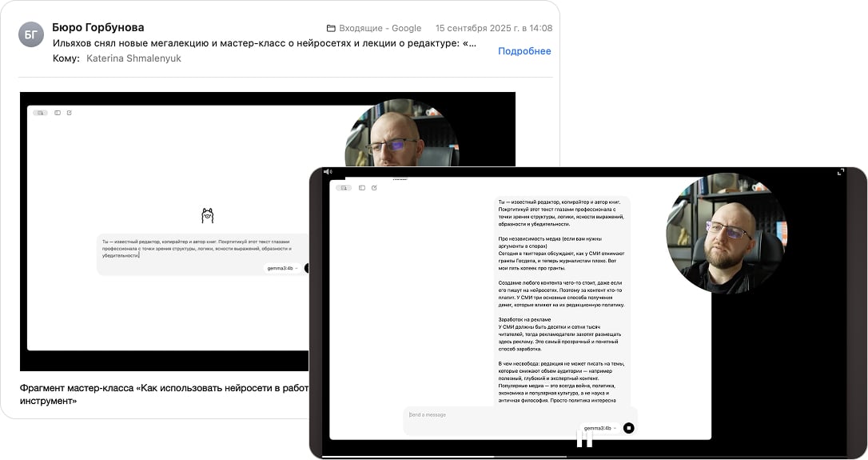868x460 pixels.
Task: Toggle sidebar icon in the email video
Action: pos(58,113)
